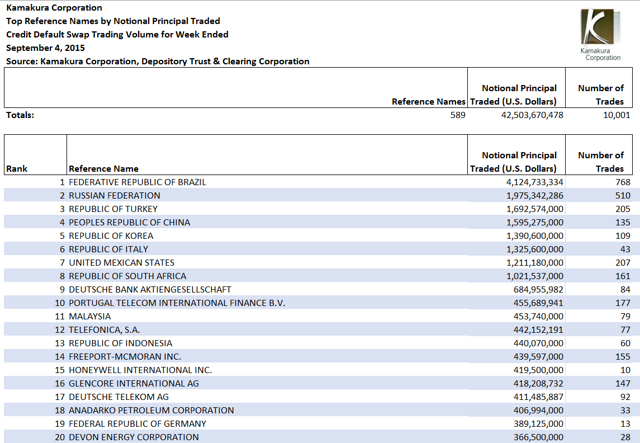Image resolution: width=640 pixels, height=443 pixels.
Task: Select Deutsche Telekom notional value 411,485,887
Action: [x=538, y=398]
